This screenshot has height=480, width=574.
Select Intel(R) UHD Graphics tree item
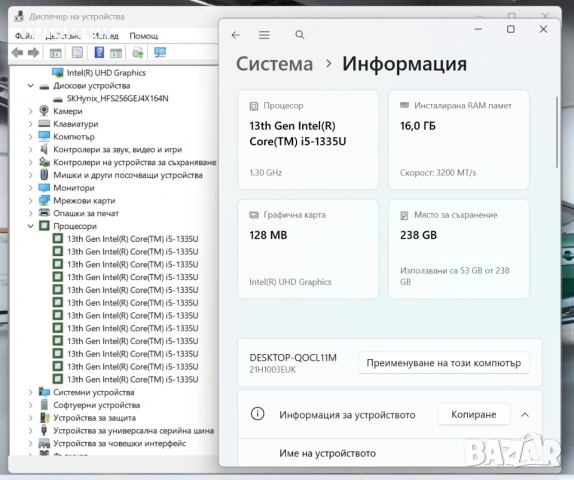(x=106, y=73)
